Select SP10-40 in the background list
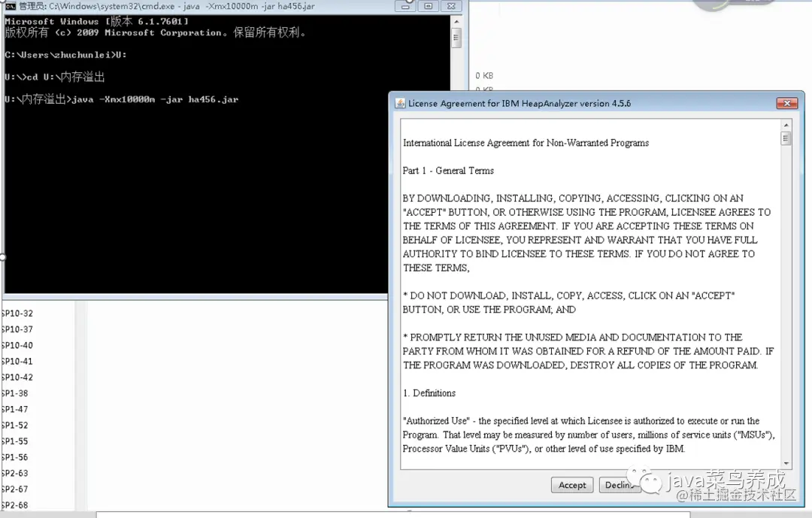The image size is (812, 518). click(x=17, y=346)
